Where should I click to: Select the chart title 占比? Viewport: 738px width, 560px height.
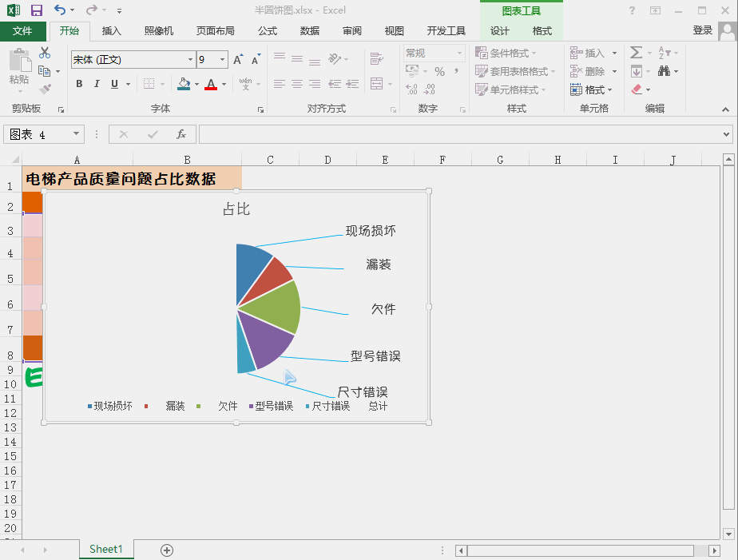[x=236, y=209]
